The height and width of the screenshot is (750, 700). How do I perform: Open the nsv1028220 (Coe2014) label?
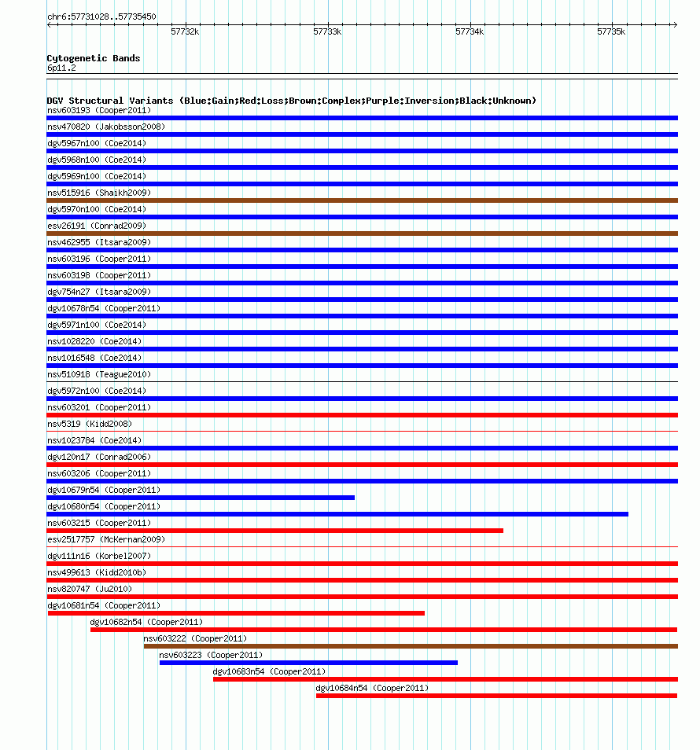pos(94,341)
